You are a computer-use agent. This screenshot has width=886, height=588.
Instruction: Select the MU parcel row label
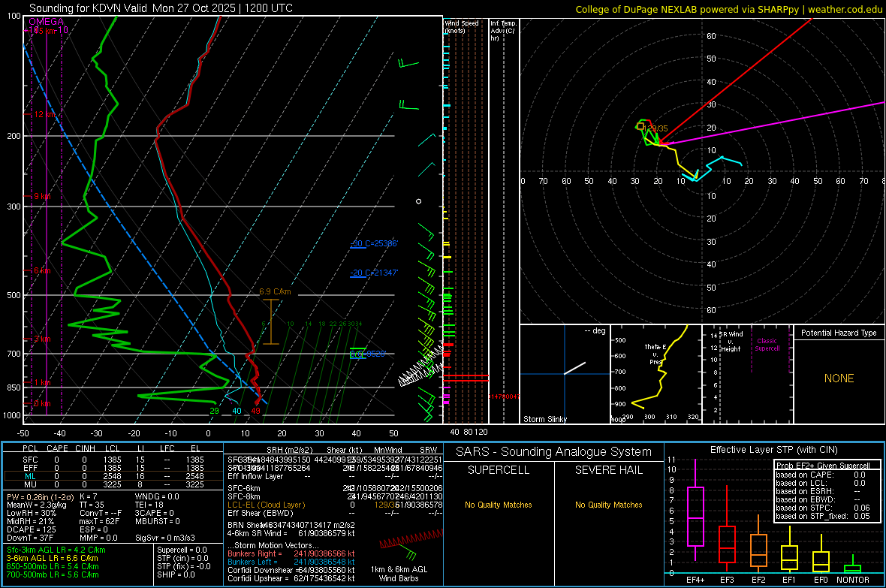point(30,484)
